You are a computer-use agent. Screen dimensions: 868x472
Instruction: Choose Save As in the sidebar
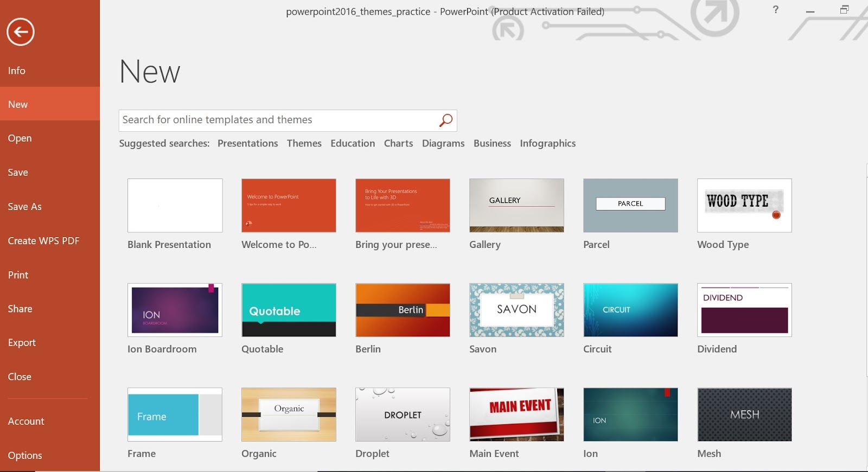50,207
